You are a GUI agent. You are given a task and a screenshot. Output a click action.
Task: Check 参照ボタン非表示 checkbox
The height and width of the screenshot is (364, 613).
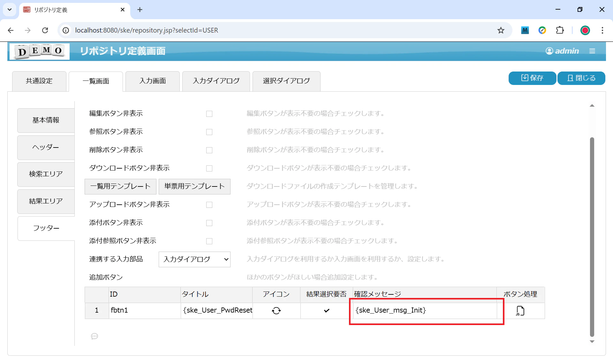[209, 132]
